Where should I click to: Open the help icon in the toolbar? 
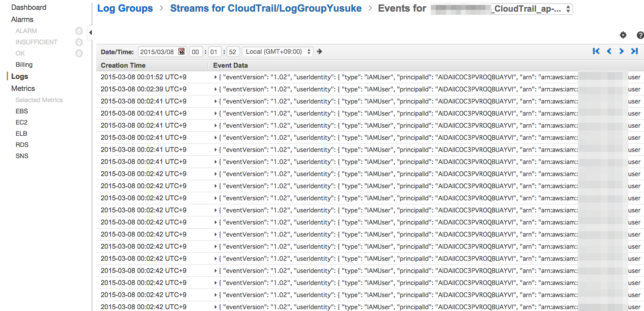pos(640,35)
